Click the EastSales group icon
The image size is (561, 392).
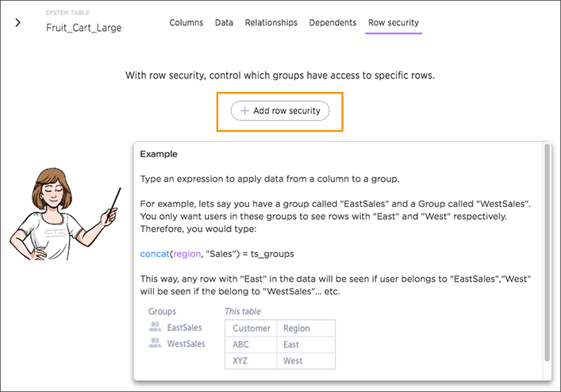pos(155,327)
